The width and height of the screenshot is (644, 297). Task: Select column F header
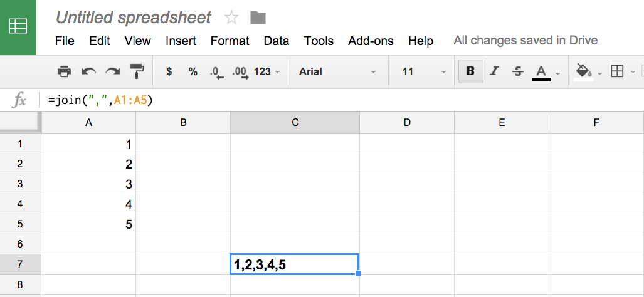[x=596, y=122]
